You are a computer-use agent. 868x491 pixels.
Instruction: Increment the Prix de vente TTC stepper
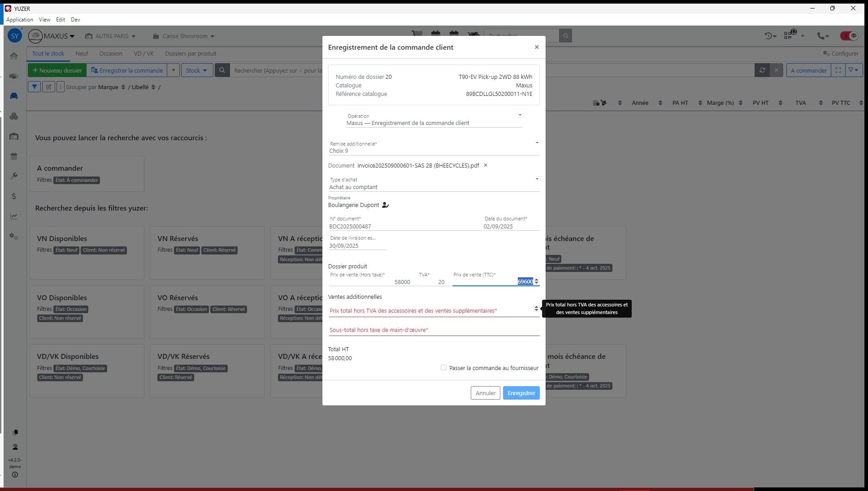(536, 280)
